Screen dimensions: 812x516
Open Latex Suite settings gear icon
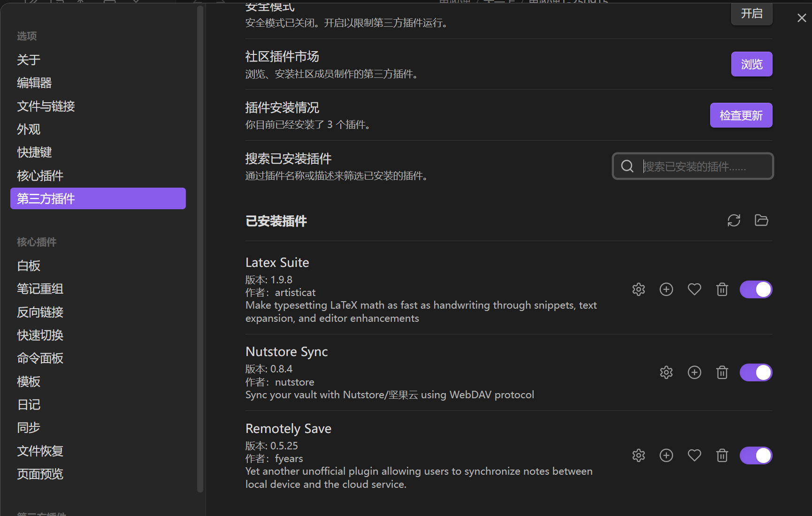tap(638, 289)
